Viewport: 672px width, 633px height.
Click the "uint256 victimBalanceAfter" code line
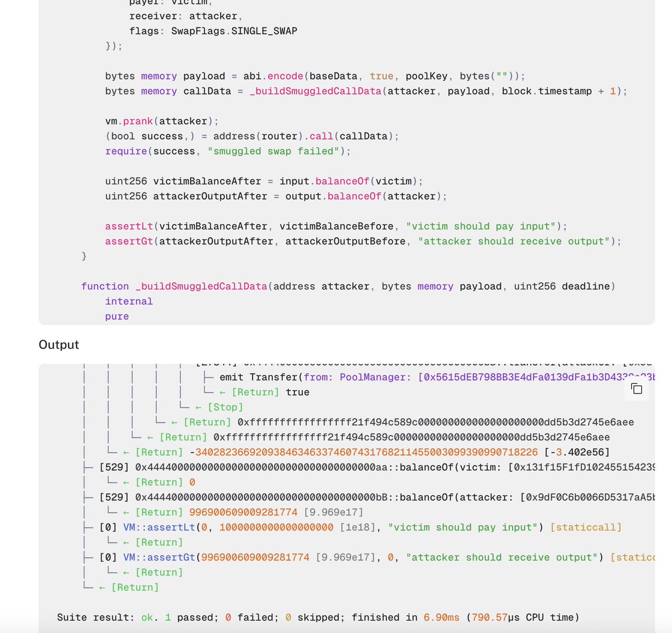pos(264,181)
